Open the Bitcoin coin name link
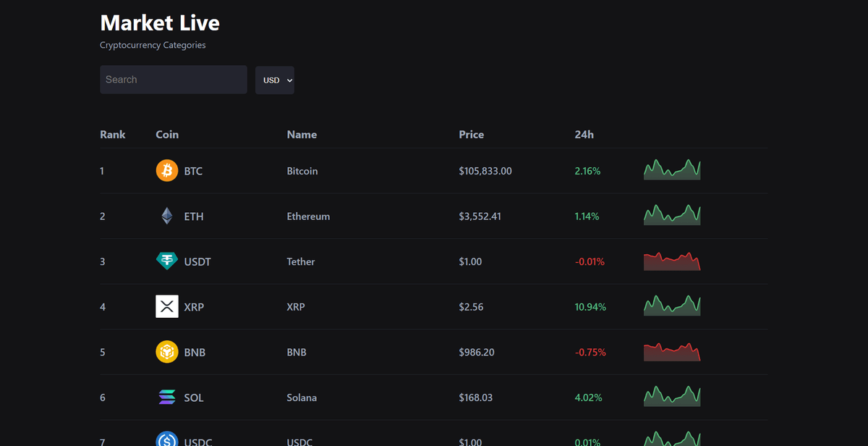This screenshot has width=868, height=446. tap(302, 170)
